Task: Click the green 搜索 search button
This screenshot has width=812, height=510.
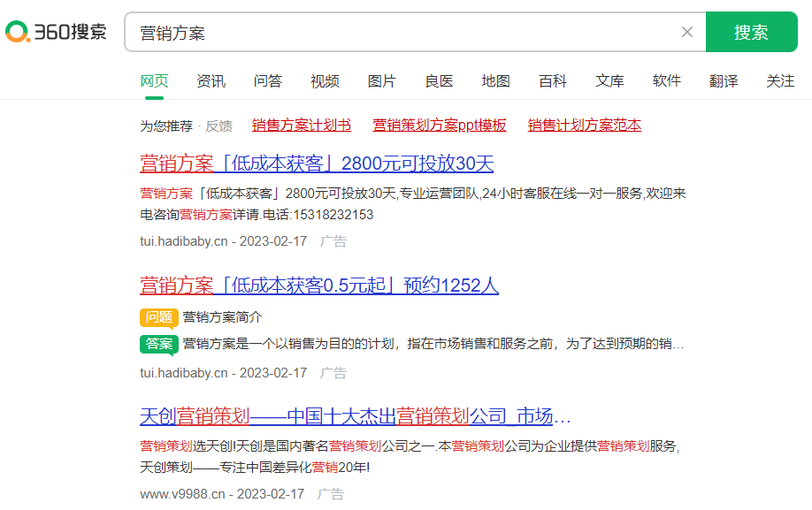Action: click(x=751, y=31)
